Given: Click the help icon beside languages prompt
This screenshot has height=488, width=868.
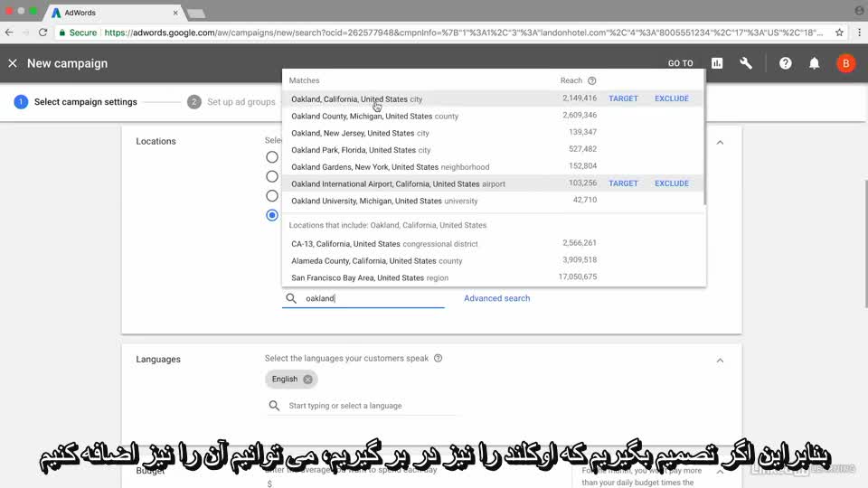Looking at the screenshot, I should pos(439,359).
